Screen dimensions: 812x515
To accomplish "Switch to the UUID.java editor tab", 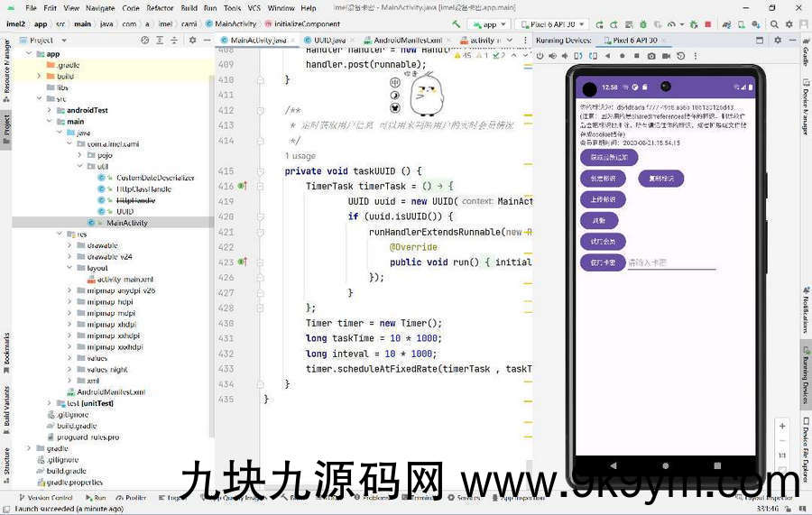I will tap(329, 41).
